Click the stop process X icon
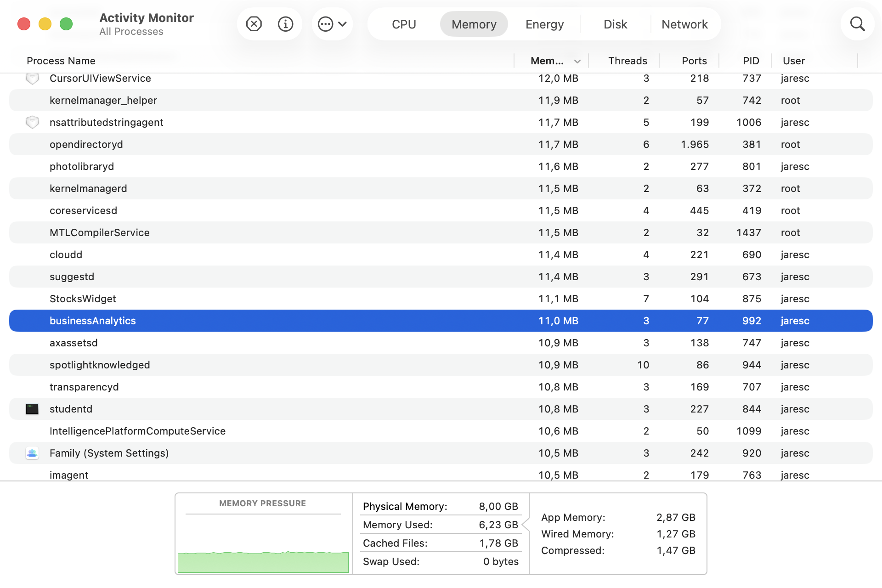 254,24
